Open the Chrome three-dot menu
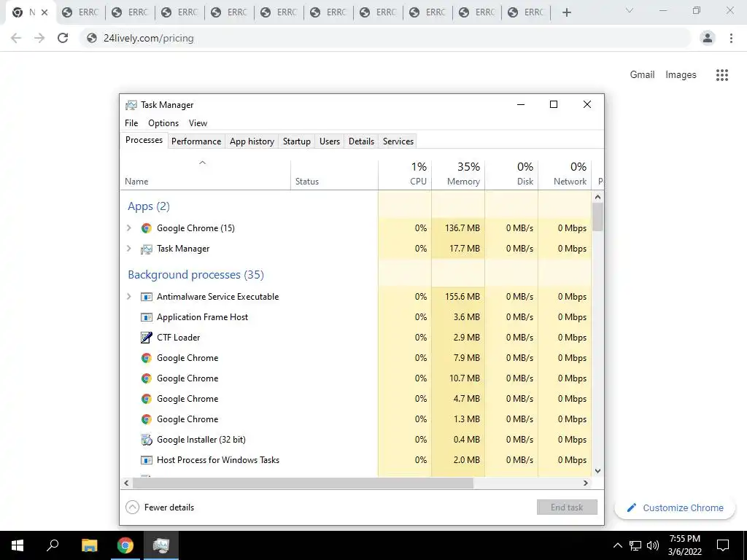Screen dimensions: 747x560 (x=731, y=38)
